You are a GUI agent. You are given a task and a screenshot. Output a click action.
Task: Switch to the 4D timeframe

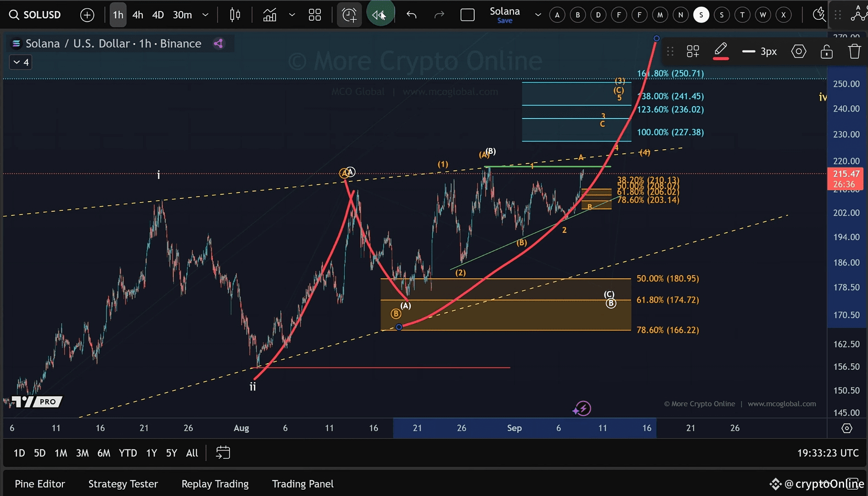[158, 15]
